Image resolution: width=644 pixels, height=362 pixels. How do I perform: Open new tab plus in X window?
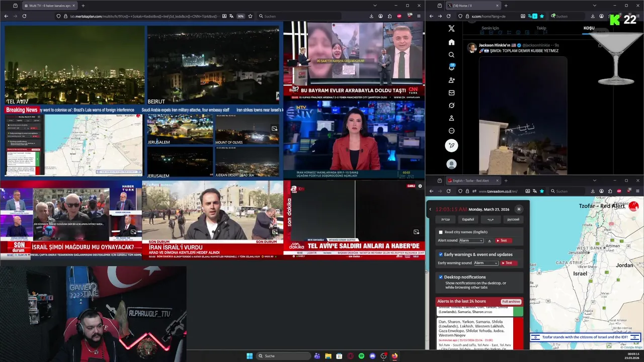point(506,6)
